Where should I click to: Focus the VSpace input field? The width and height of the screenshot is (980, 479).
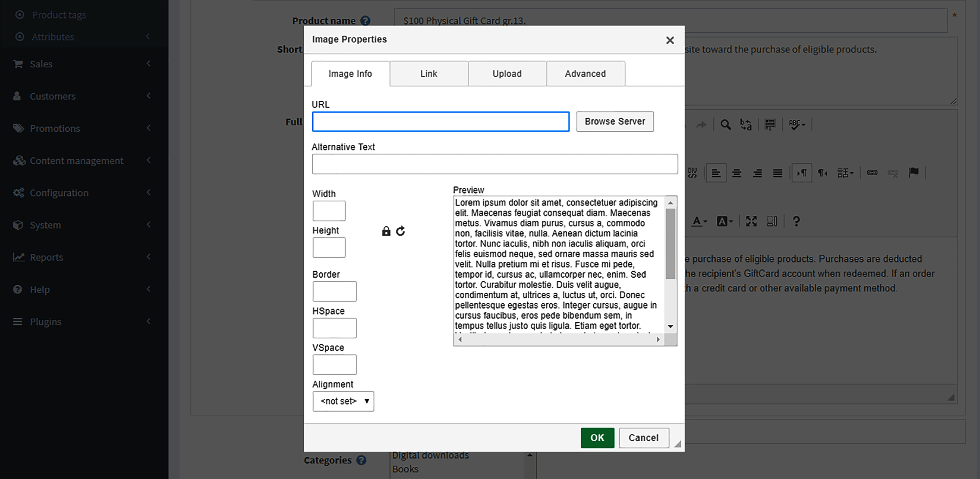coord(334,364)
